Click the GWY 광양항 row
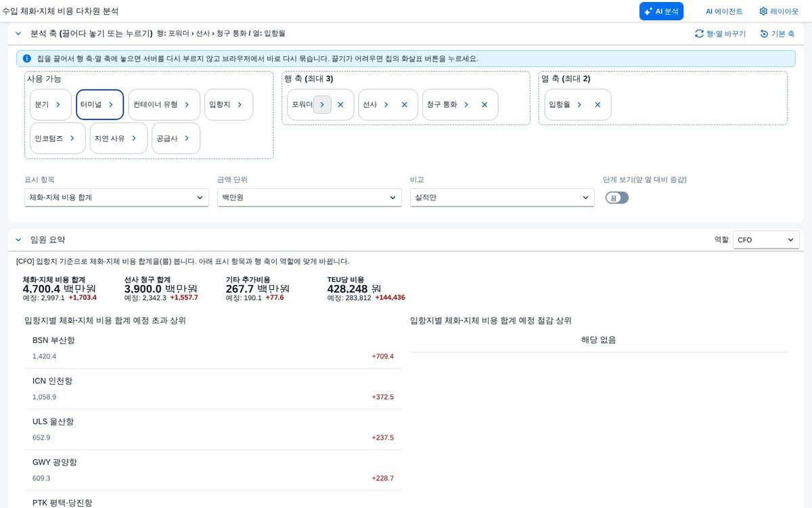The image size is (812, 508). point(213,470)
